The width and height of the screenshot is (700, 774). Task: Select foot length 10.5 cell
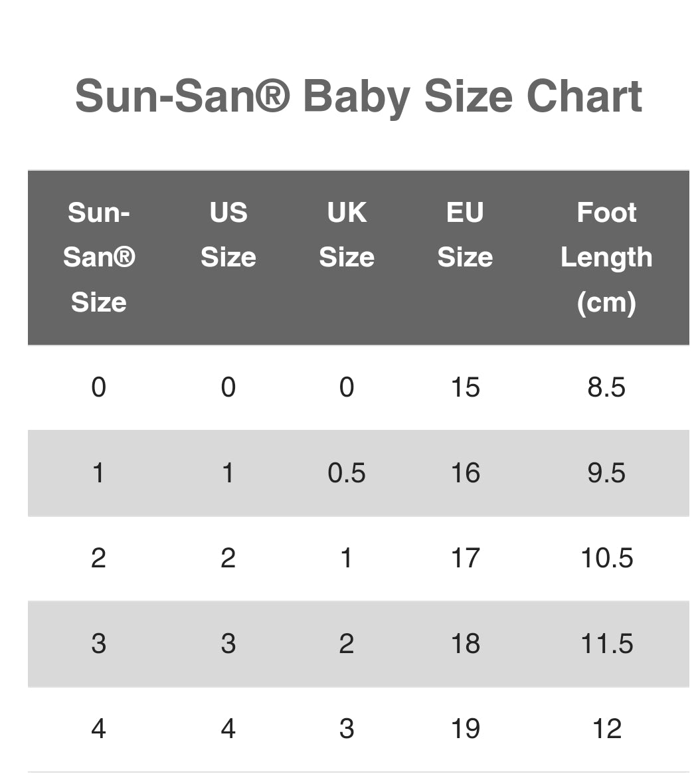[606, 558]
